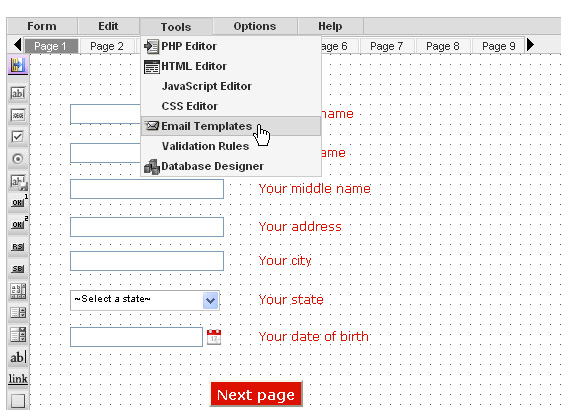Show previous page tabs with left arrow
The image size is (561, 410).
(x=17, y=45)
